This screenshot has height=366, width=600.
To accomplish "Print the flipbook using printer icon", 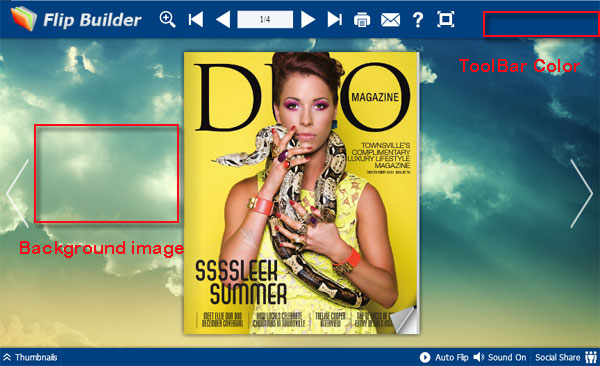I will click(362, 20).
